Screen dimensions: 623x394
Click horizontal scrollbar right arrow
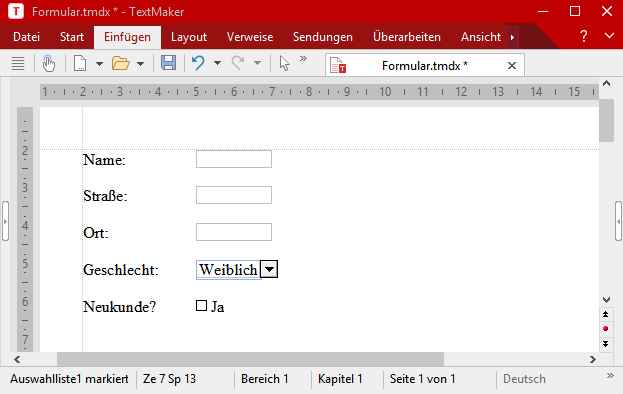[593, 359]
